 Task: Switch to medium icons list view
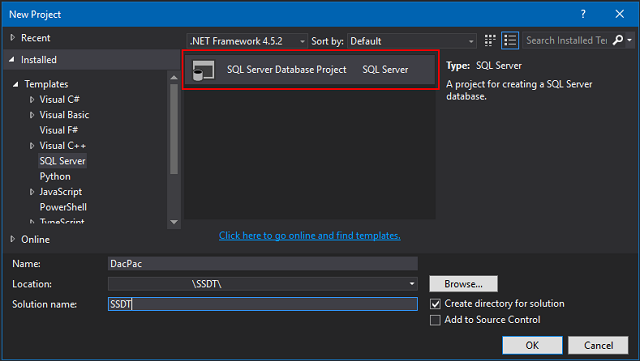tap(510, 40)
